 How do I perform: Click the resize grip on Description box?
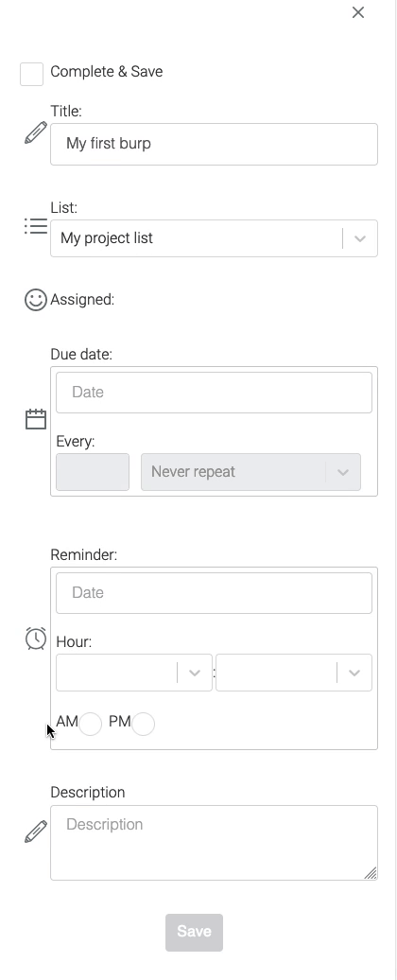point(371,872)
